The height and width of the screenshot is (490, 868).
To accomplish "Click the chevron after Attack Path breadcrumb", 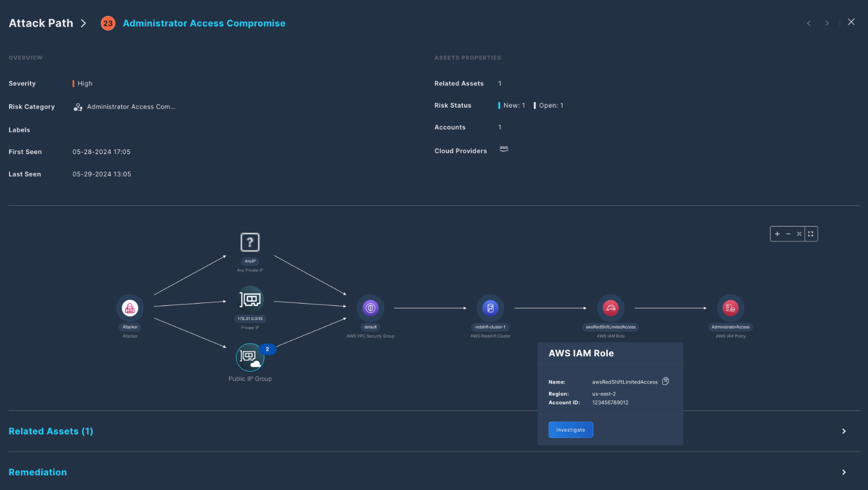I will pyautogui.click(x=83, y=23).
